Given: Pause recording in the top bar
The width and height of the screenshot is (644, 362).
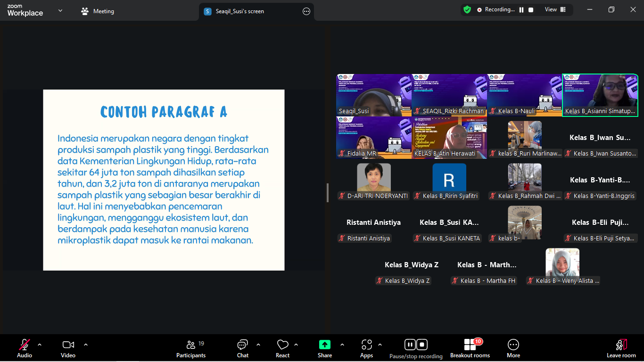Looking at the screenshot, I should (x=521, y=10).
